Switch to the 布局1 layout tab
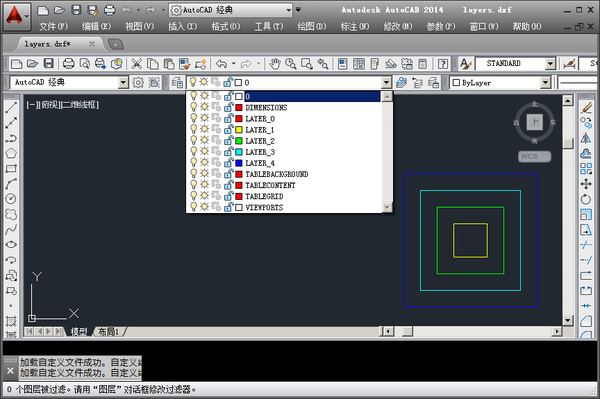The image size is (600, 399). (x=109, y=331)
